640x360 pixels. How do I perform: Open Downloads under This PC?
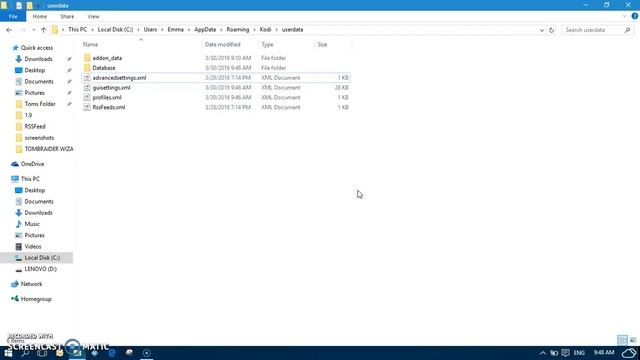(38, 213)
